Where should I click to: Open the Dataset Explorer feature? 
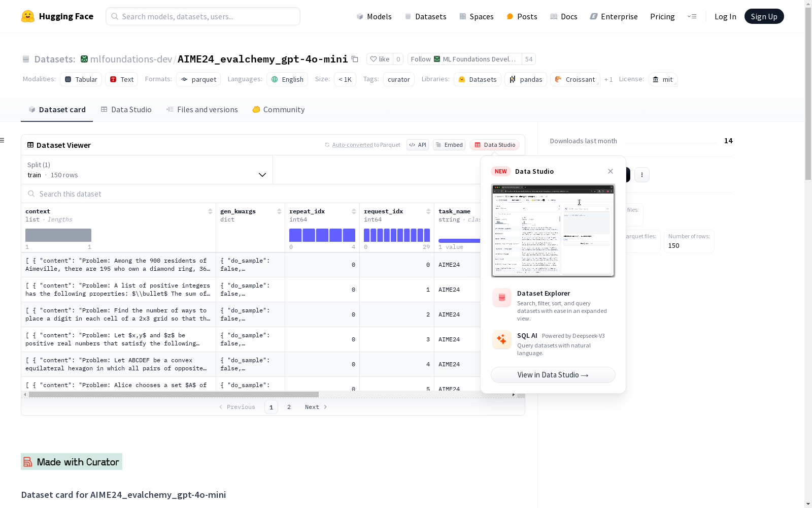coord(553,305)
